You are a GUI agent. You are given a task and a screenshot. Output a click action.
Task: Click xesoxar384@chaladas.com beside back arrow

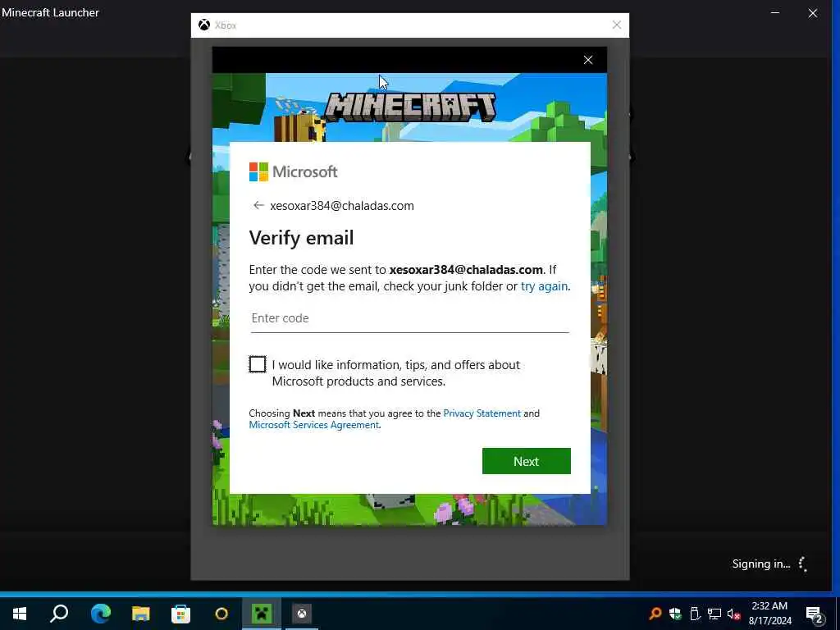342,206
